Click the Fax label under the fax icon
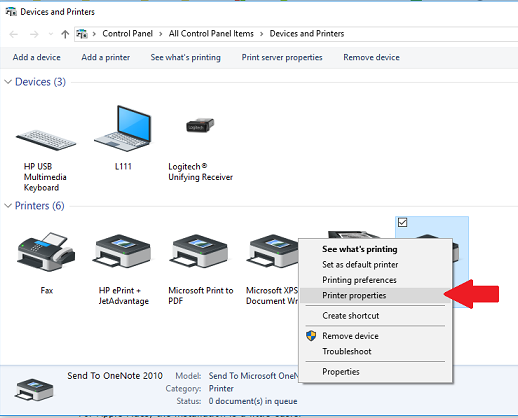The height and width of the screenshot is (418, 518). pyautogui.click(x=47, y=291)
